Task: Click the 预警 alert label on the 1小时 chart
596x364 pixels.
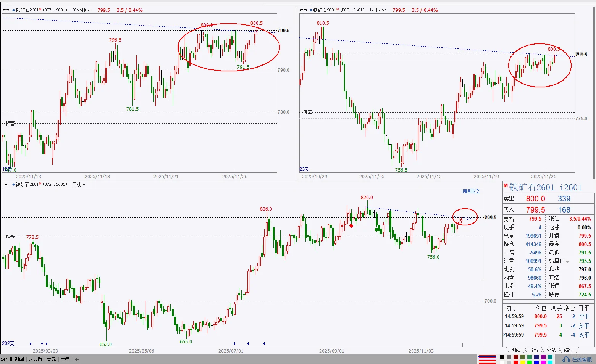Action: pyautogui.click(x=308, y=113)
